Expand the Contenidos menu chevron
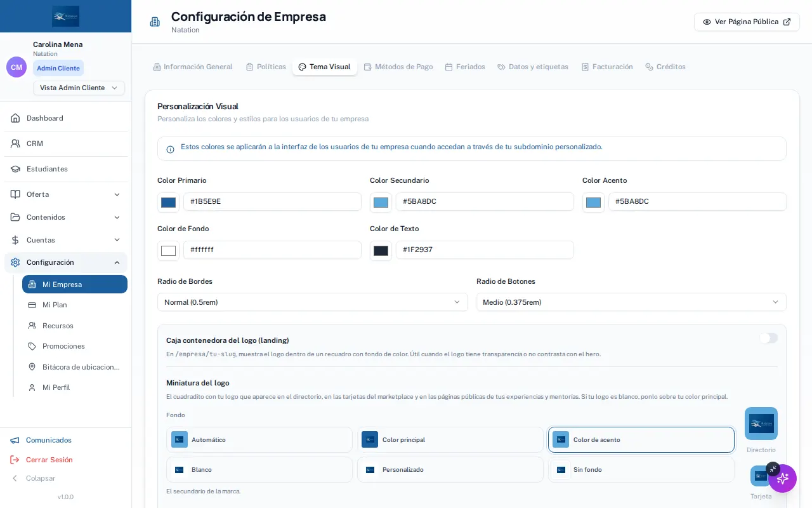 (x=117, y=217)
